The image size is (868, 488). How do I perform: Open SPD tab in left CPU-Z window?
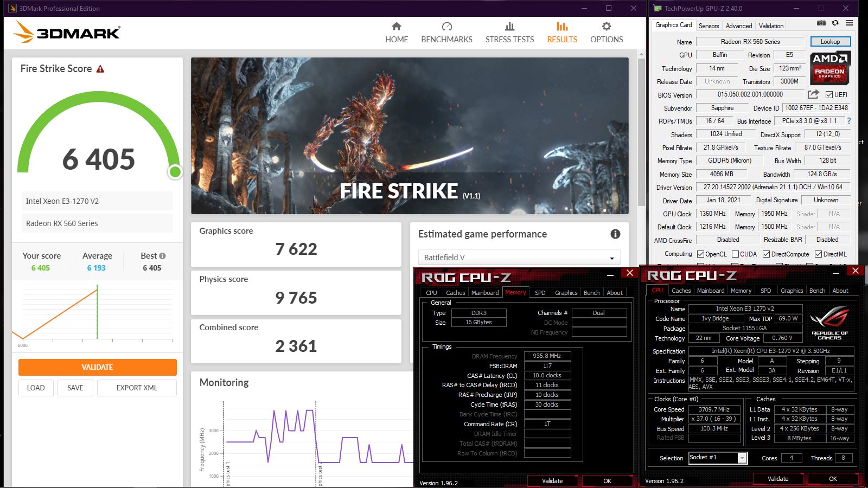click(540, 293)
